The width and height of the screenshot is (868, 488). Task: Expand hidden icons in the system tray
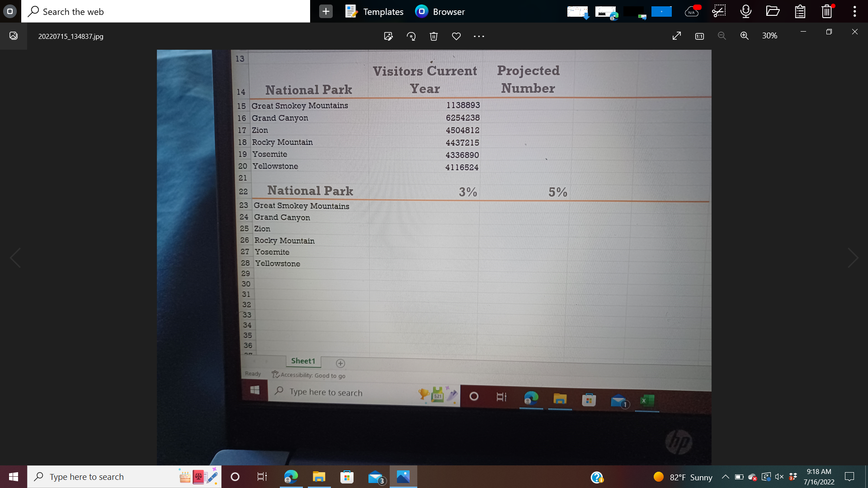725,477
